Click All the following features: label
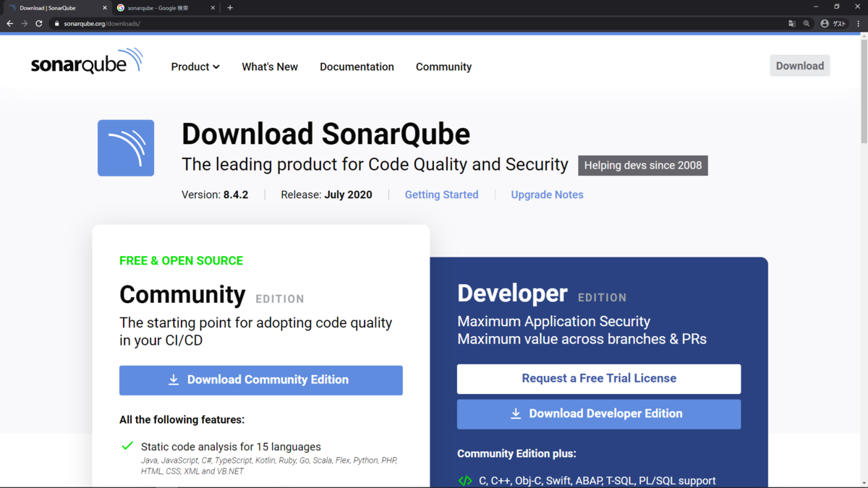This screenshot has width=868, height=488. tap(182, 420)
